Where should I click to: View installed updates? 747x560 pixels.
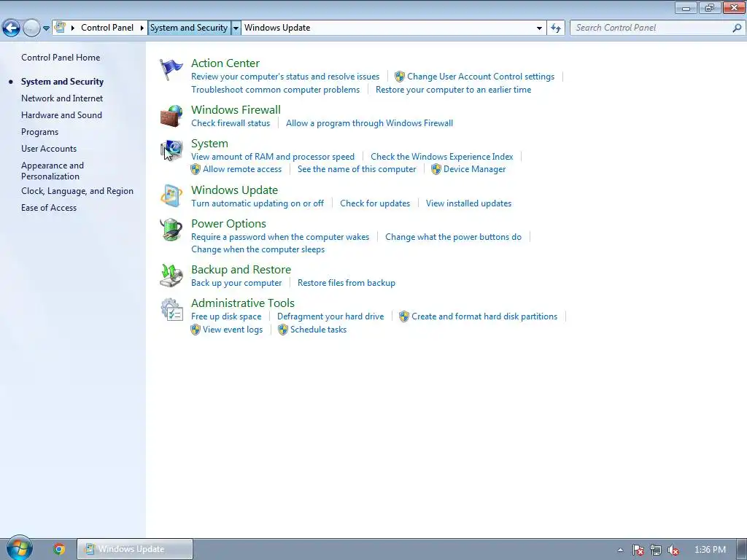point(469,203)
